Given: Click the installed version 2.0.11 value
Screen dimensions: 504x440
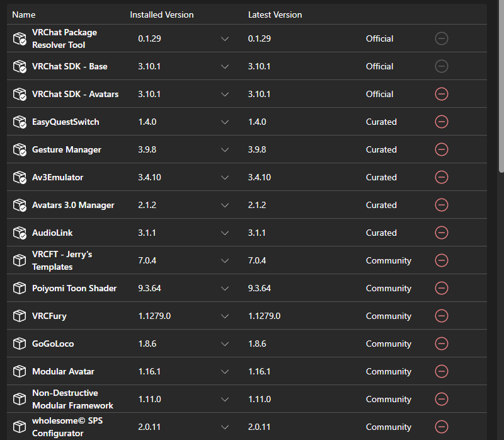Looking at the screenshot, I should [149, 427].
